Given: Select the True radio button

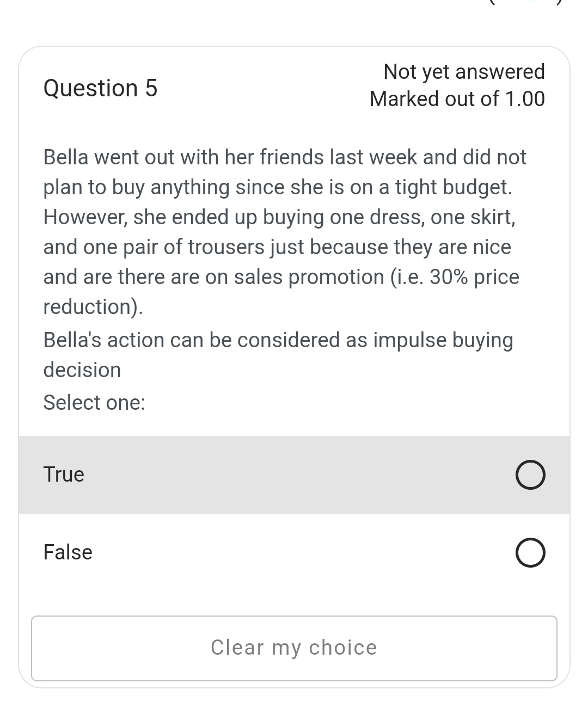Looking at the screenshot, I should [x=530, y=475].
